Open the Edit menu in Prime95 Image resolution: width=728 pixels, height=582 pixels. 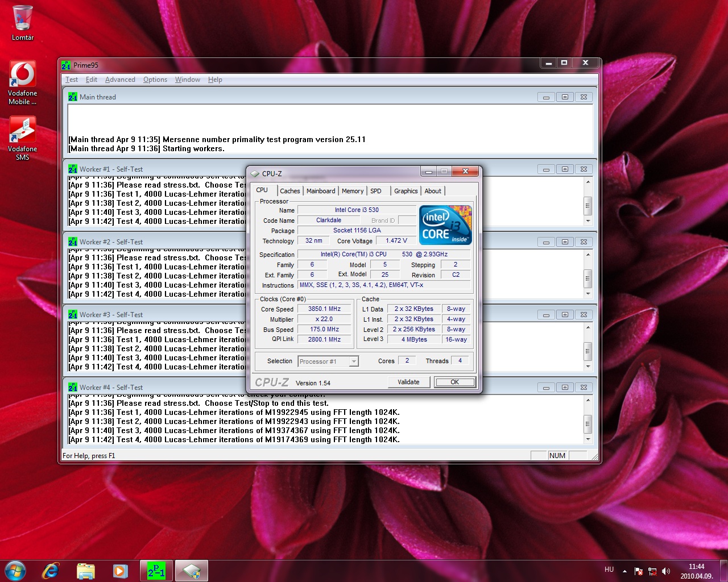[x=92, y=80]
